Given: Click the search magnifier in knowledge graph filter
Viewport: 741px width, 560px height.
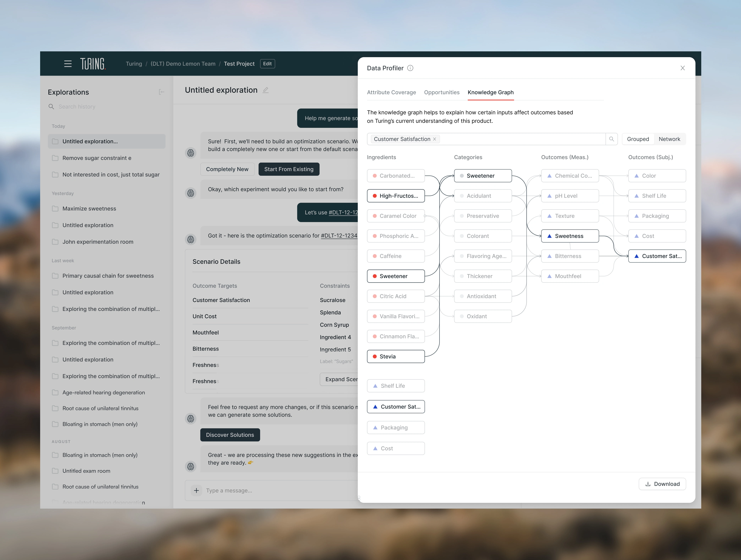Looking at the screenshot, I should [611, 139].
